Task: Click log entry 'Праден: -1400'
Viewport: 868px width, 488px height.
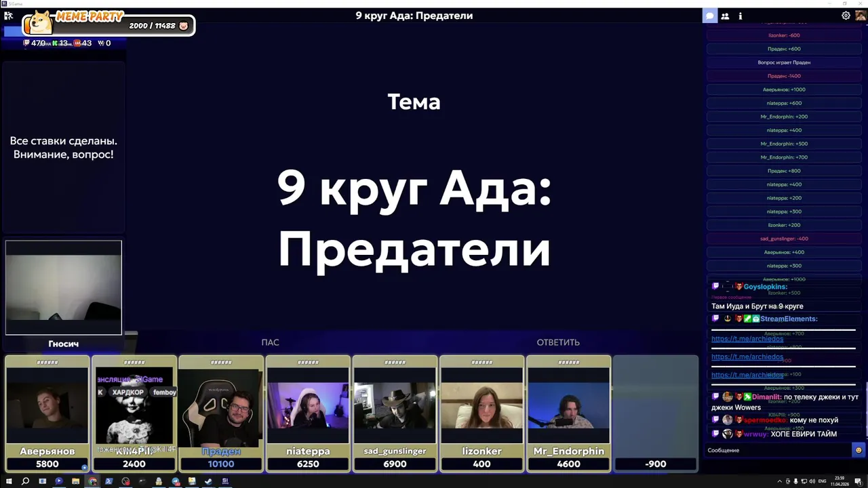Action: coord(784,76)
